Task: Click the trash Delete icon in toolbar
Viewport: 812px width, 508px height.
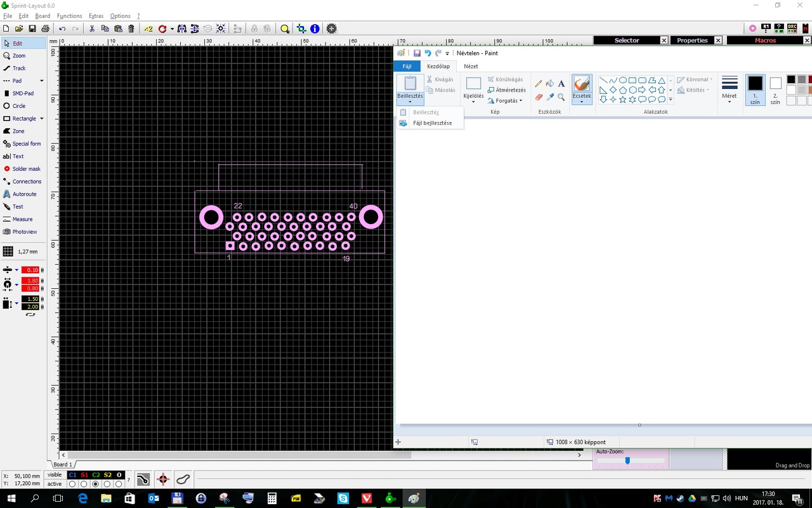Action: coord(131,29)
